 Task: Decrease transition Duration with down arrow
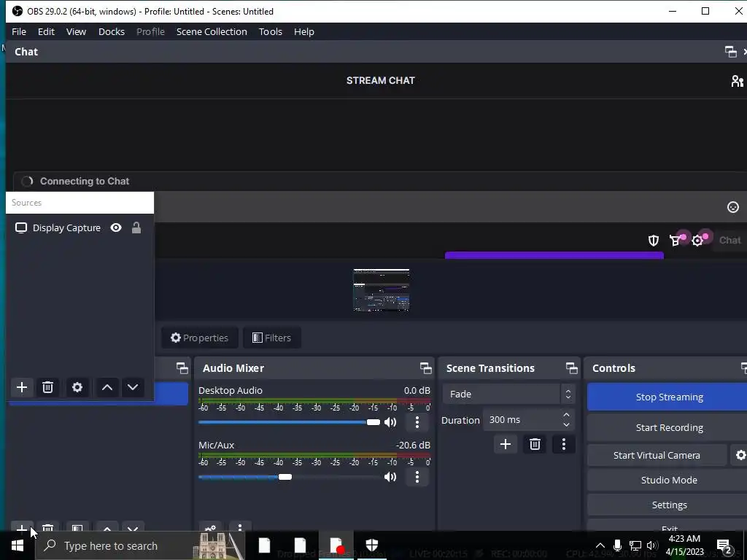click(x=566, y=424)
